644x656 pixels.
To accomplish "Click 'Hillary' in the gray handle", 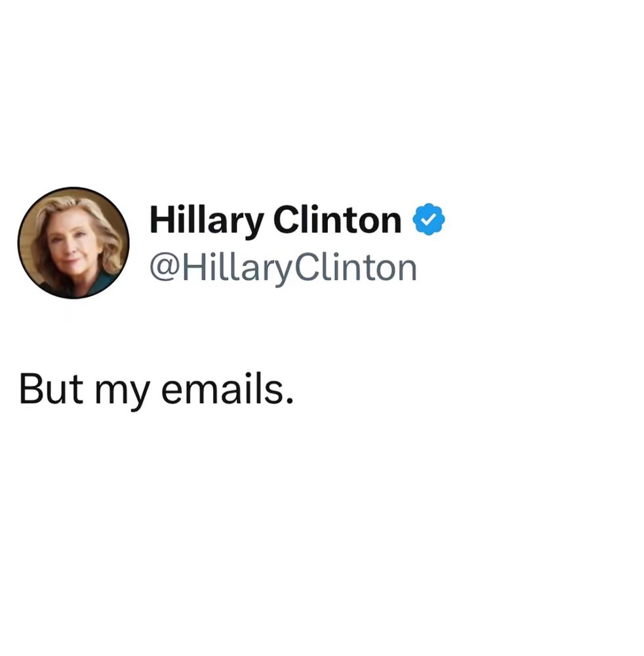I will [x=237, y=270].
